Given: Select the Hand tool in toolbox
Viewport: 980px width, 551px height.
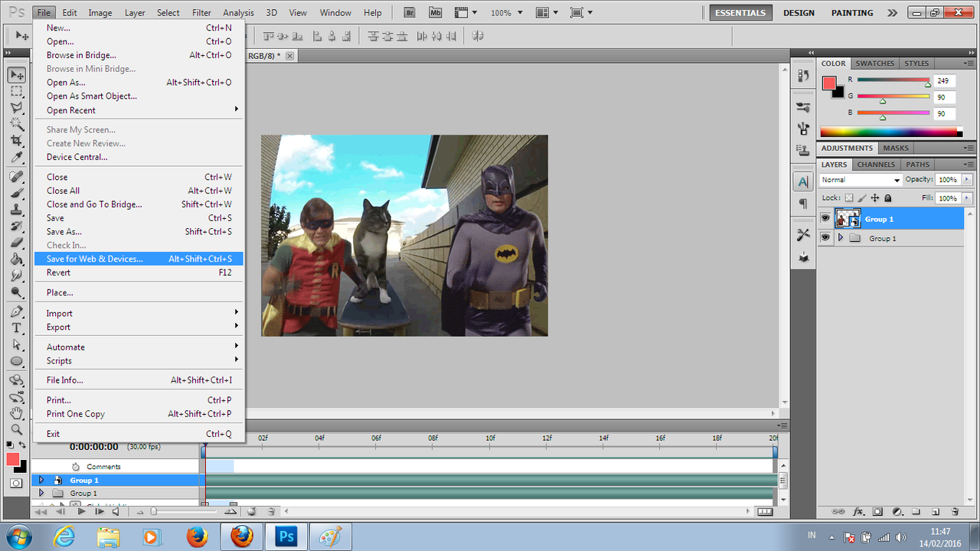Looking at the screenshot, I should [x=16, y=413].
